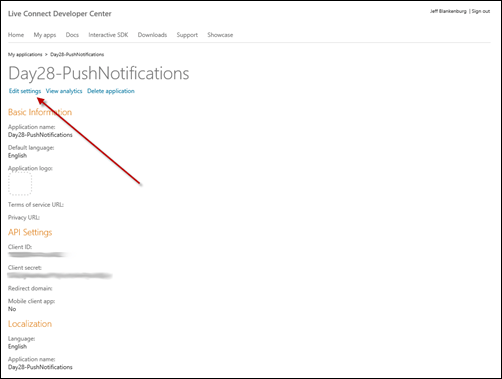Image resolution: width=502 pixels, height=379 pixels.
Task: Click the Edit settings link
Action: click(x=25, y=91)
